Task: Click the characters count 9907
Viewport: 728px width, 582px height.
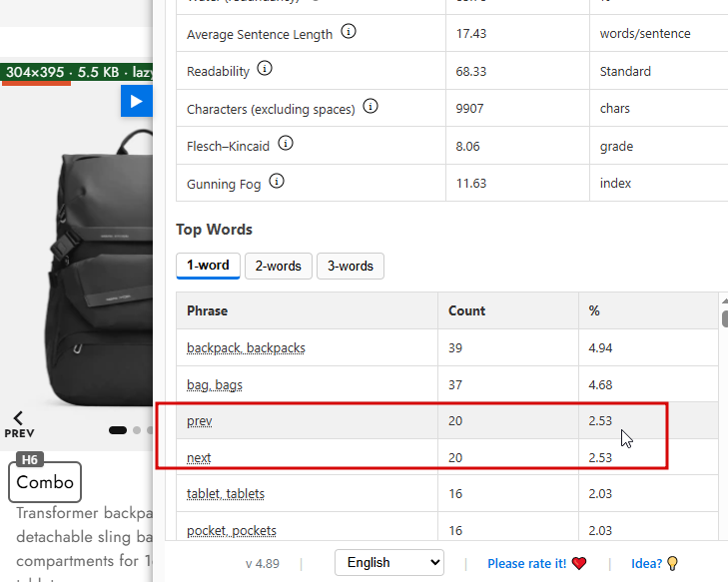Action: [x=469, y=109]
